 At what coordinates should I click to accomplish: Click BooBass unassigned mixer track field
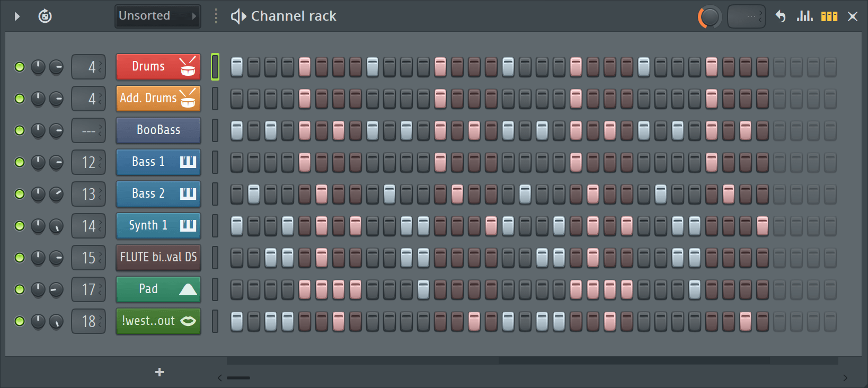pyautogui.click(x=88, y=130)
